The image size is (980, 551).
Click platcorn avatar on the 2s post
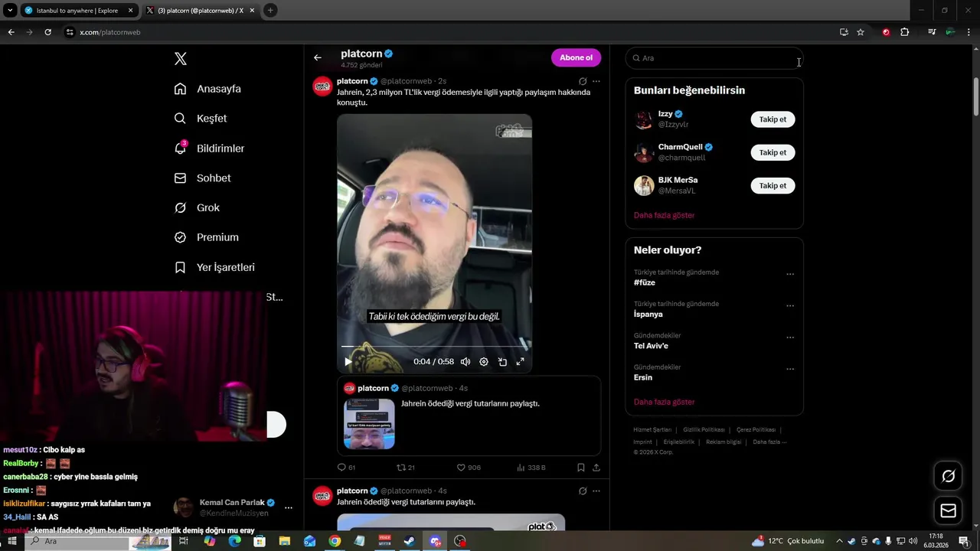click(322, 86)
